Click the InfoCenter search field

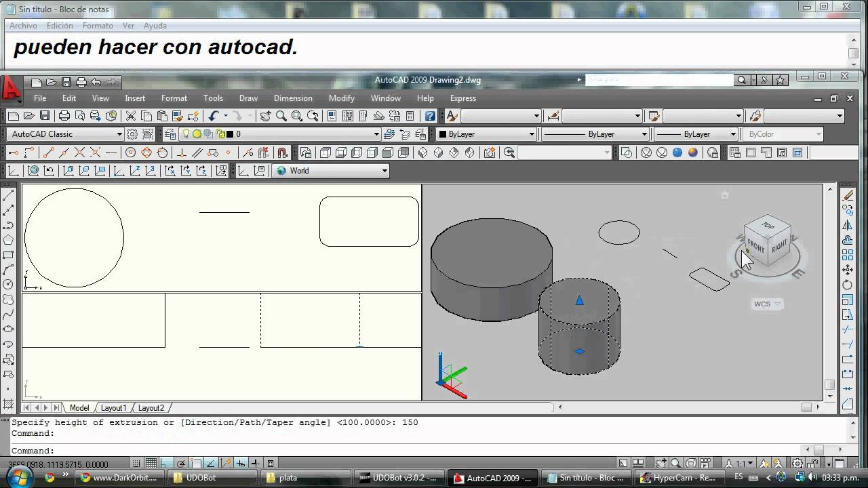tap(659, 80)
